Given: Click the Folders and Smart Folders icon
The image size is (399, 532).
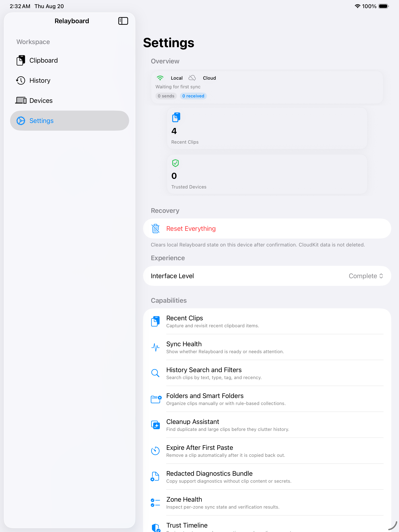Looking at the screenshot, I should [x=156, y=399].
